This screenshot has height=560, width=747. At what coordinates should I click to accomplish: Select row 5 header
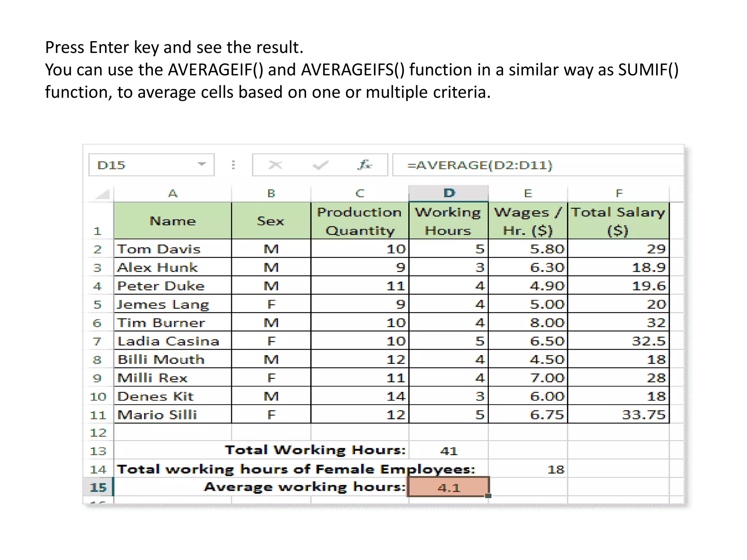click(x=98, y=304)
